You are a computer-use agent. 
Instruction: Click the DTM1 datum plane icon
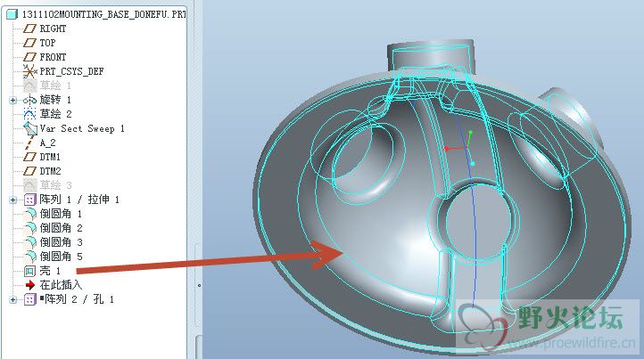[29, 157]
